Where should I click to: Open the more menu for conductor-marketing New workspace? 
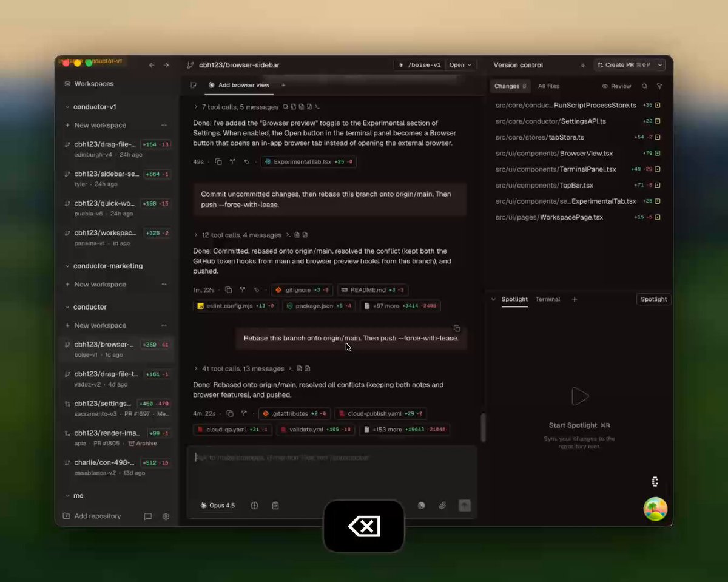(x=164, y=284)
